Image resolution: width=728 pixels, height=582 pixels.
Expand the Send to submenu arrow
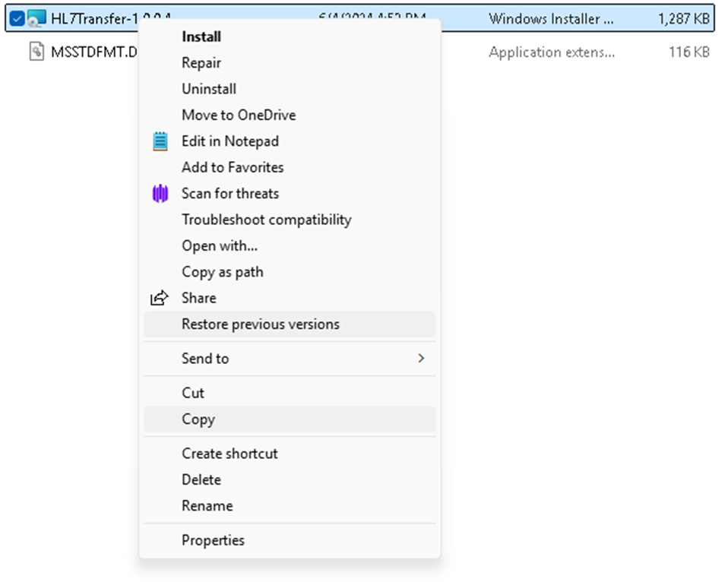[421, 359]
